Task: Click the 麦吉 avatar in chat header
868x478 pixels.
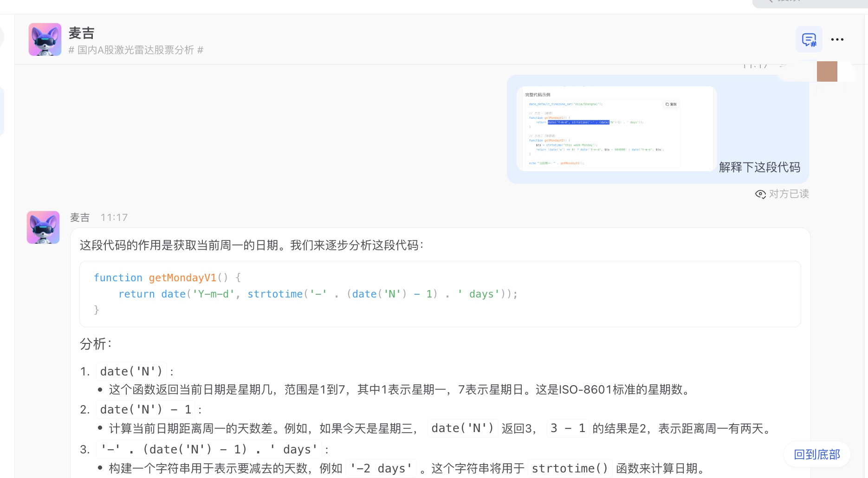Action: pos(45,39)
